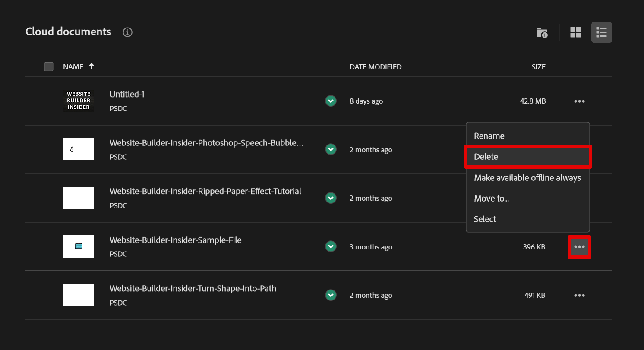Click sync status icon for Ripped-Paper-Effect-Tutorial
The image size is (644, 350).
(x=331, y=198)
